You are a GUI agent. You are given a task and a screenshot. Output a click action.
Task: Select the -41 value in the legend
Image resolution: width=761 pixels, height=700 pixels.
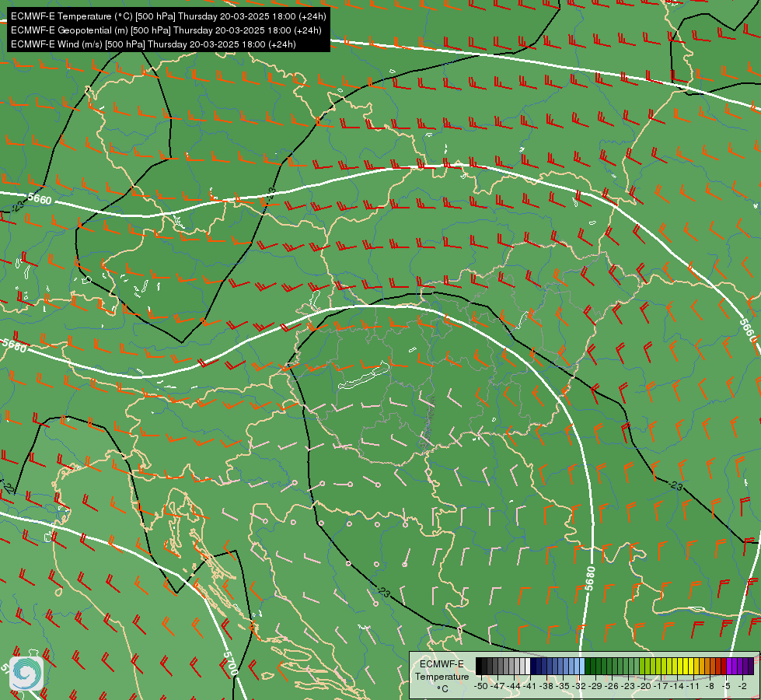529,686
